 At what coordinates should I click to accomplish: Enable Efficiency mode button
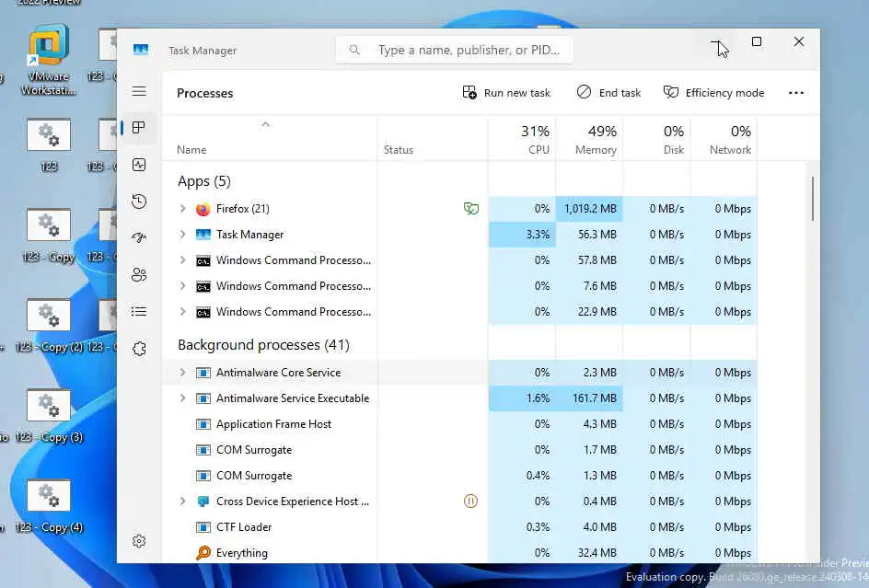[x=713, y=93]
